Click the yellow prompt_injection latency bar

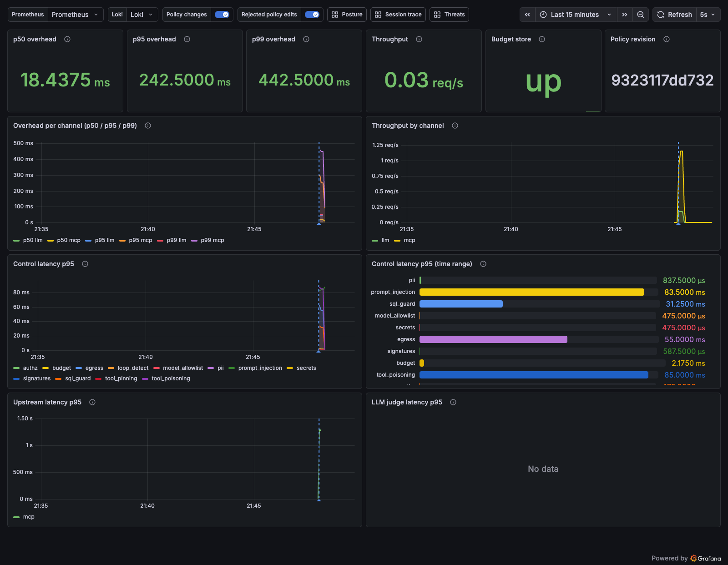click(532, 292)
